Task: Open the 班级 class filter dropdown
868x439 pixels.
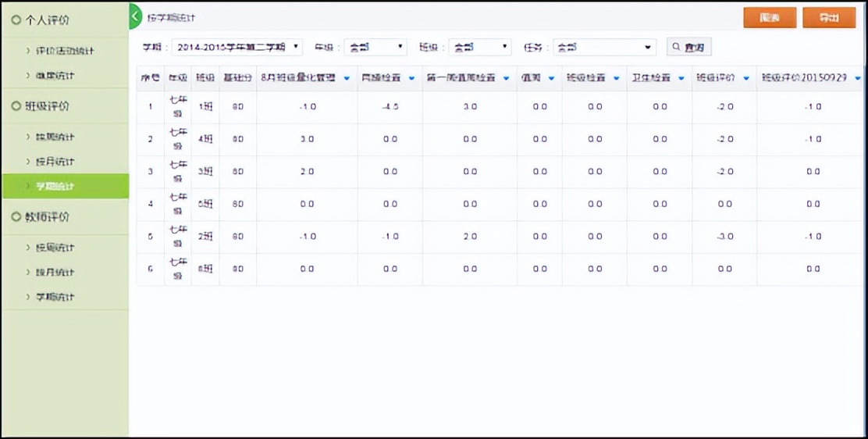Action: point(480,47)
